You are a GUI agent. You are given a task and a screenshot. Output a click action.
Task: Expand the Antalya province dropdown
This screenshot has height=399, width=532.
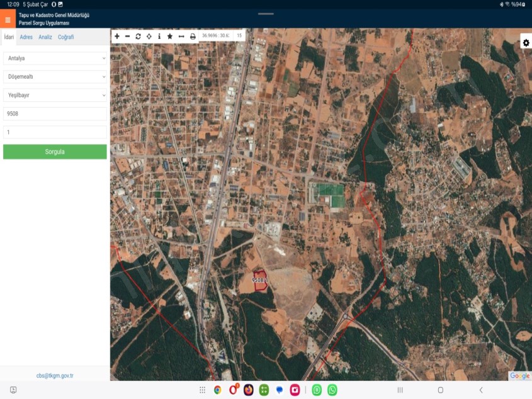pos(55,58)
